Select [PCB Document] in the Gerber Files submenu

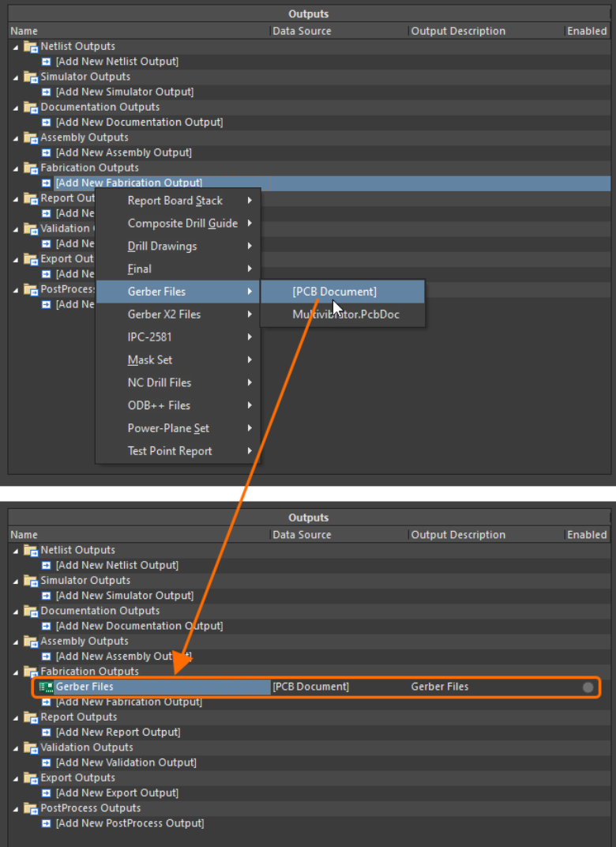[x=334, y=292]
